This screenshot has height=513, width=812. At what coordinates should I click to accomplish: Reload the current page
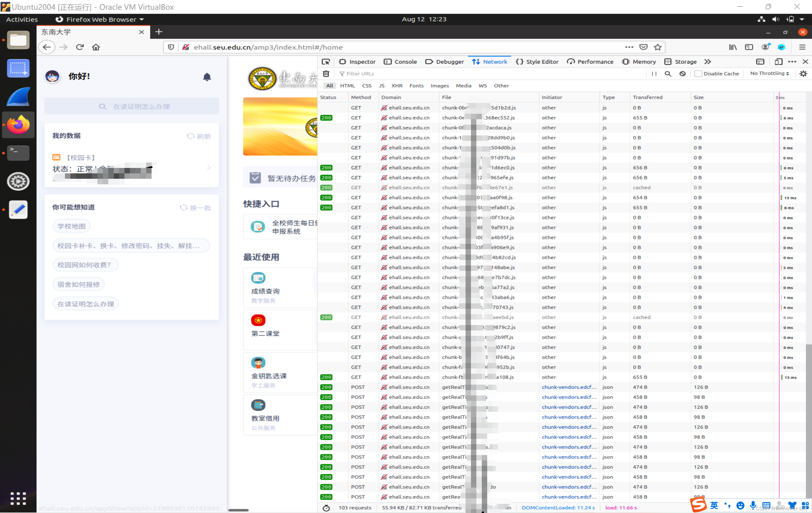(x=80, y=47)
